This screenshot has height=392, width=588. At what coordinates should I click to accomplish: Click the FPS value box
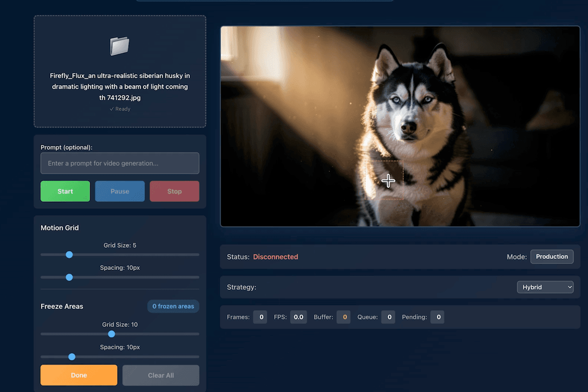298,317
